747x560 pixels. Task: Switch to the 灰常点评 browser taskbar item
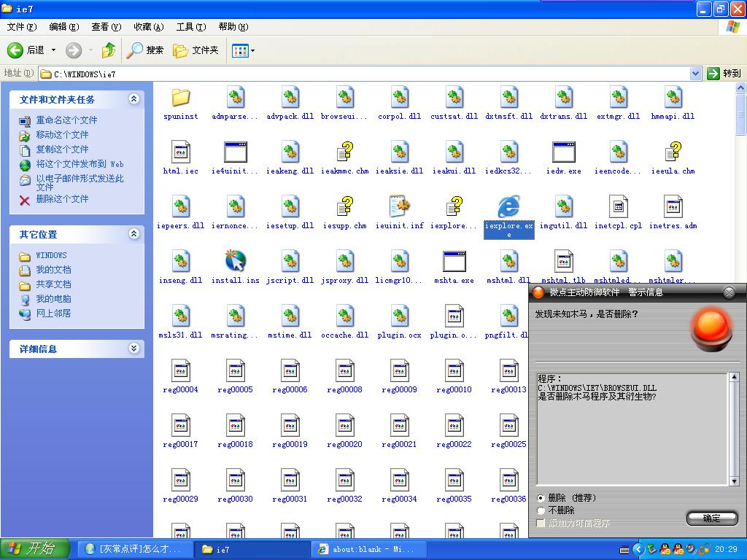click(x=134, y=550)
